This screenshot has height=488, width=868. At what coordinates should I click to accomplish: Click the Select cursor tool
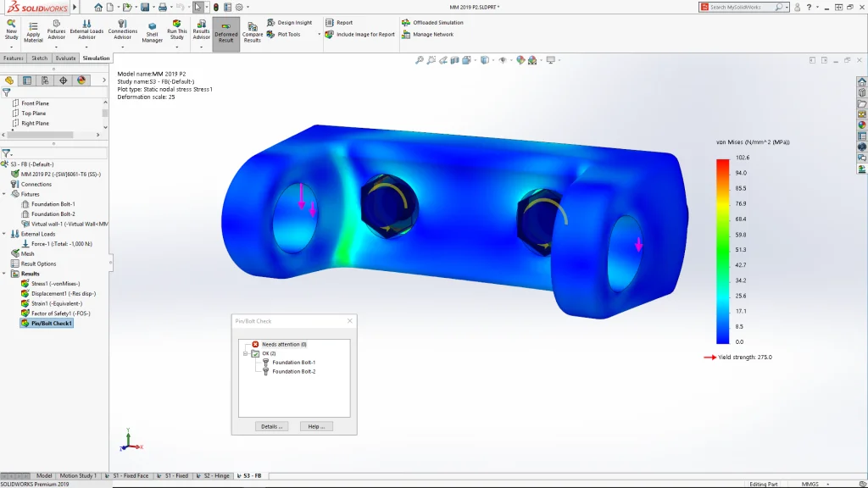coord(198,7)
